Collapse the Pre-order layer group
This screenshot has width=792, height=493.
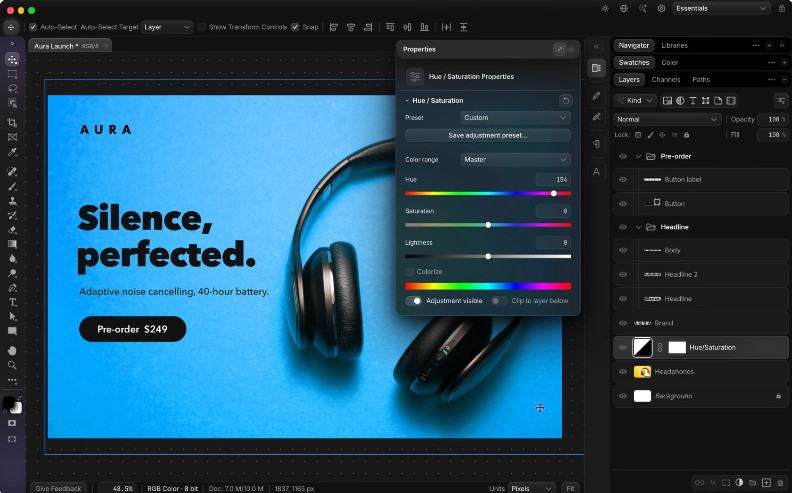(638, 157)
